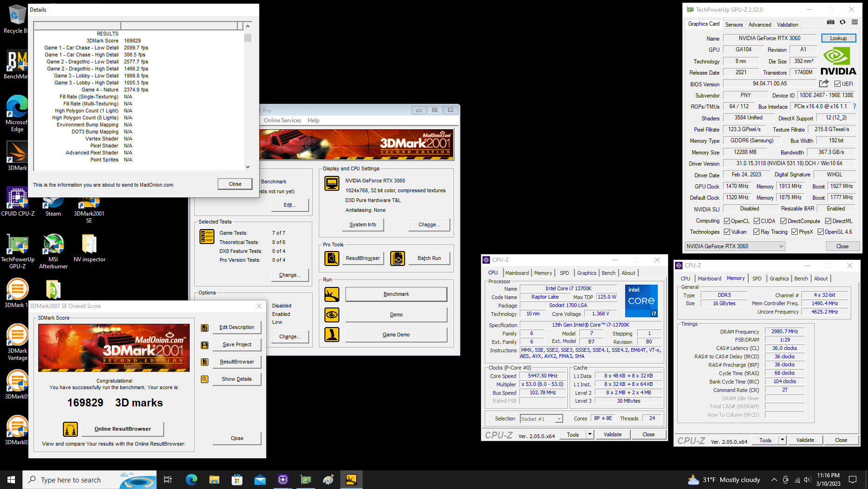
Task: Click Show Details in score dialog
Action: click(x=237, y=379)
